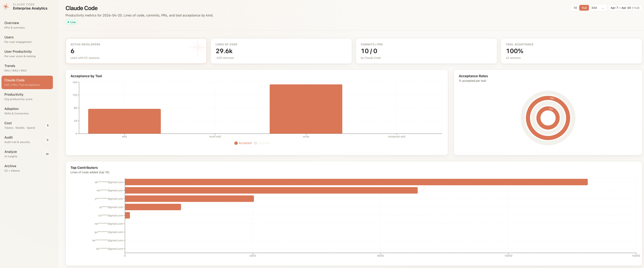Click the oj*****@gmail.com contributor bar
The height and width of the screenshot is (268, 644).
tap(153, 207)
